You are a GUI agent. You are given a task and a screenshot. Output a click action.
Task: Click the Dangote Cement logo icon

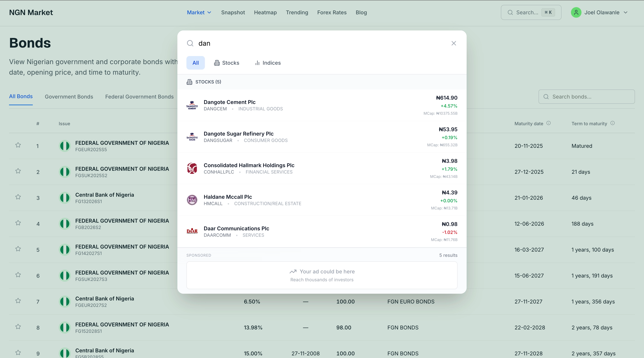tap(192, 105)
